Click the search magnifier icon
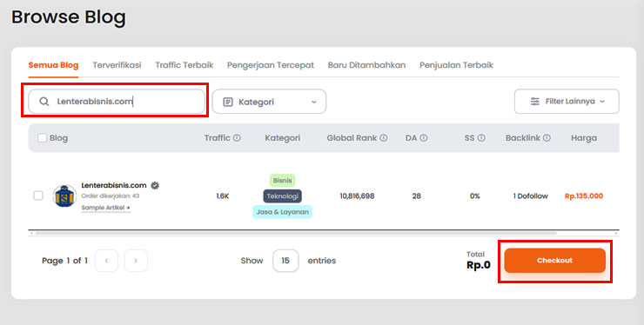This screenshot has height=325, width=644. (44, 102)
